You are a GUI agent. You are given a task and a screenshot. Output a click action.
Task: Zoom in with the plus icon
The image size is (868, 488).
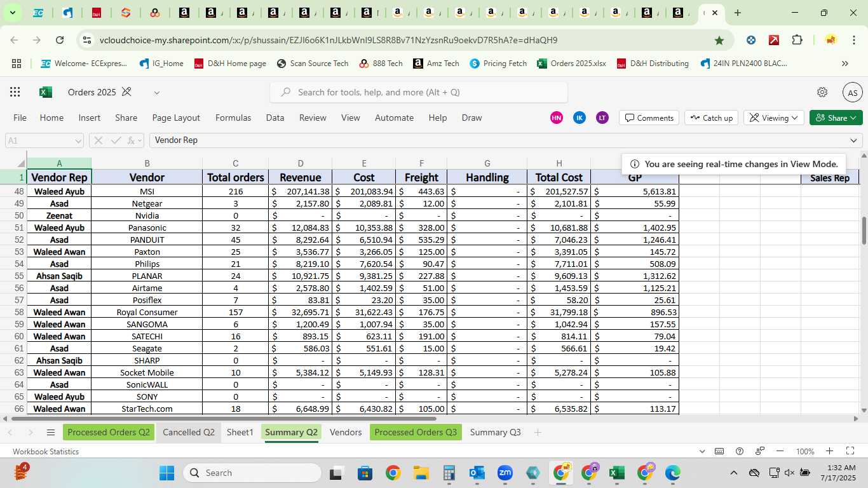point(829,451)
